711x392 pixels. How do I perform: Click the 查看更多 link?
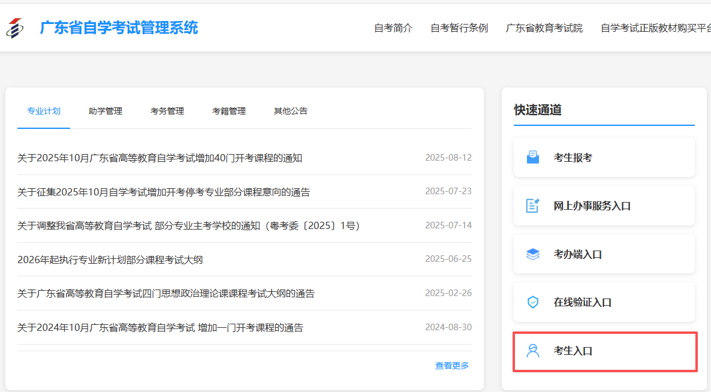coord(452,366)
